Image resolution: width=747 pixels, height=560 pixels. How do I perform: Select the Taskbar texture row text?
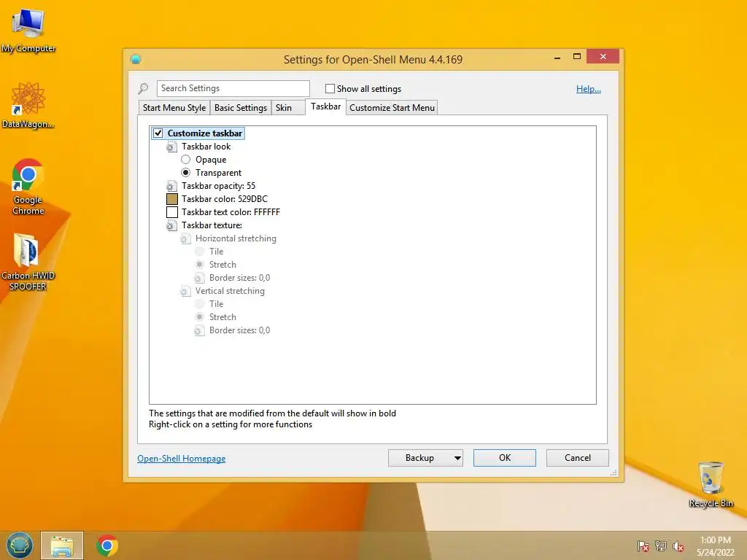point(212,225)
